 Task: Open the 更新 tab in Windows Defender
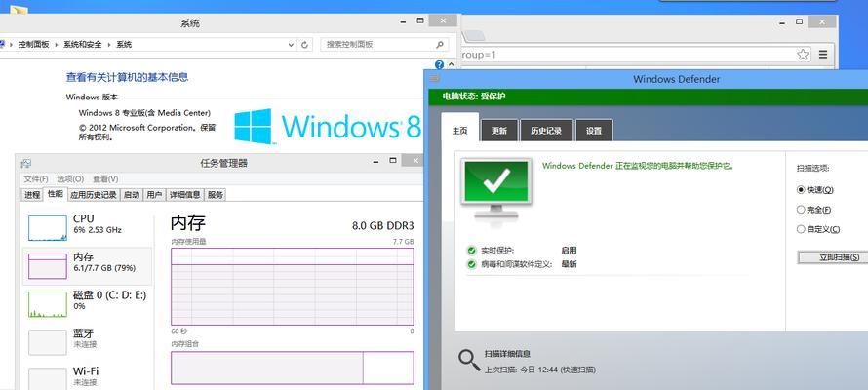[x=498, y=131]
